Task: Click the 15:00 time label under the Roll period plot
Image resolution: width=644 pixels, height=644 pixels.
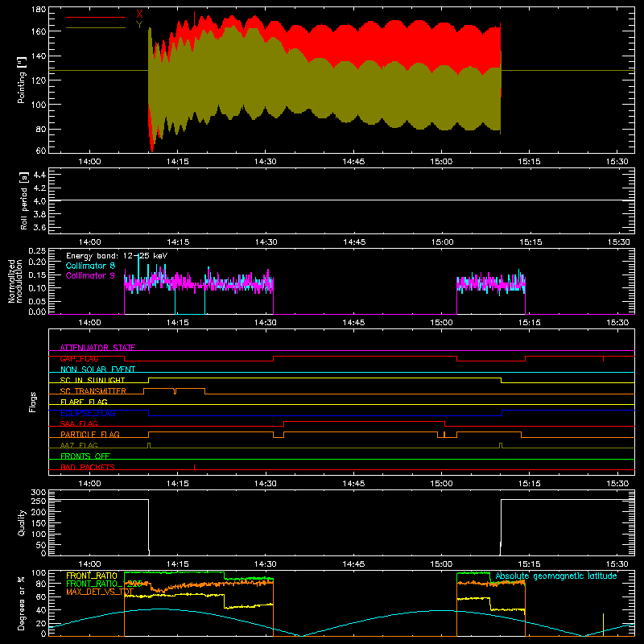Action: [442, 242]
